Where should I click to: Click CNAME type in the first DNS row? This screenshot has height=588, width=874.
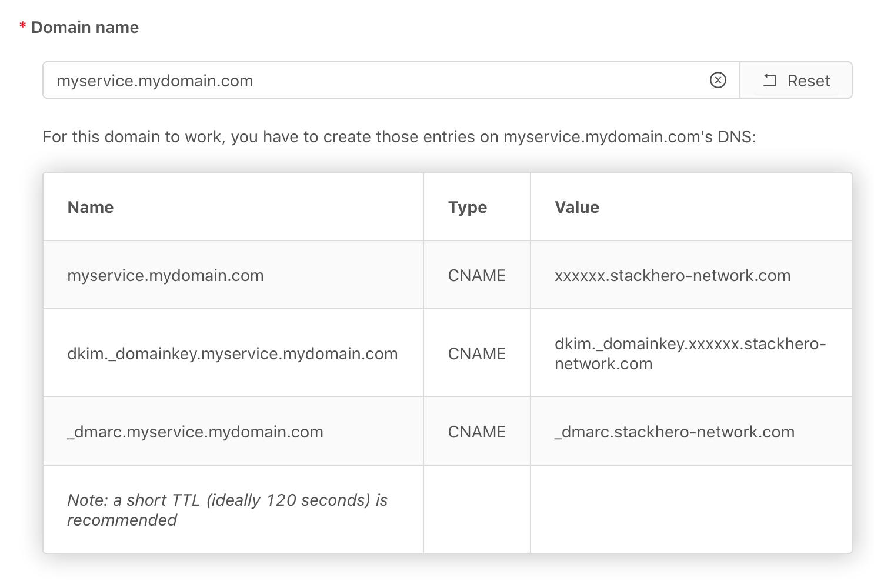tap(476, 275)
